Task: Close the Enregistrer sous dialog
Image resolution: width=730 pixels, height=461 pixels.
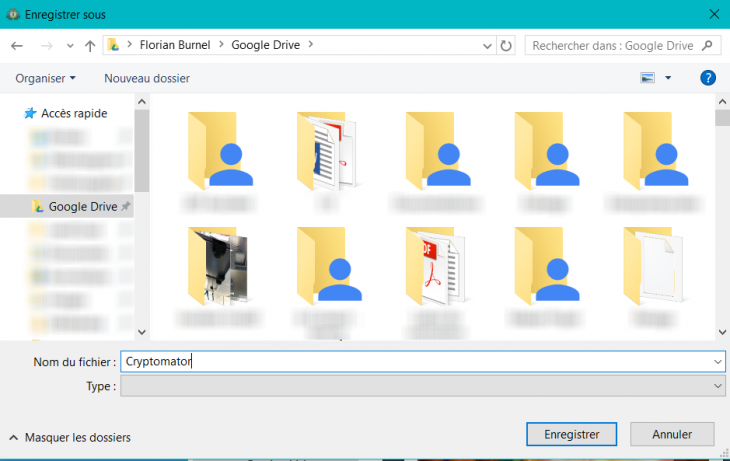Action: (x=714, y=14)
